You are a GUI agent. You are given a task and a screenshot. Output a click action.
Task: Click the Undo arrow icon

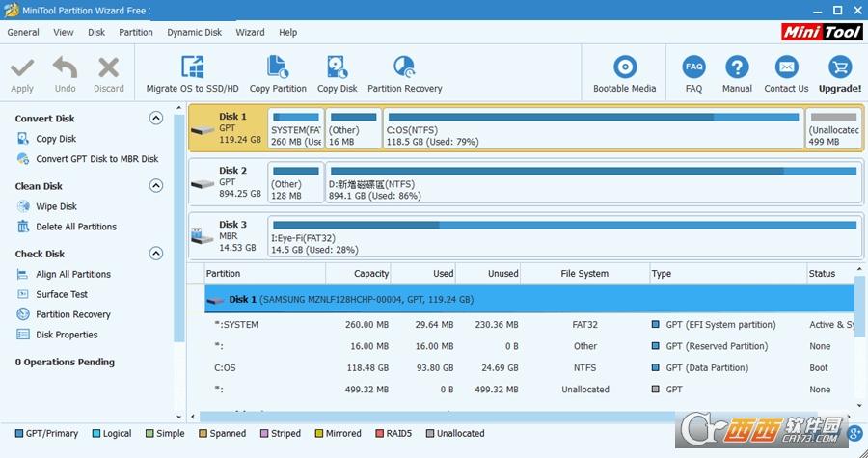tap(66, 68)
